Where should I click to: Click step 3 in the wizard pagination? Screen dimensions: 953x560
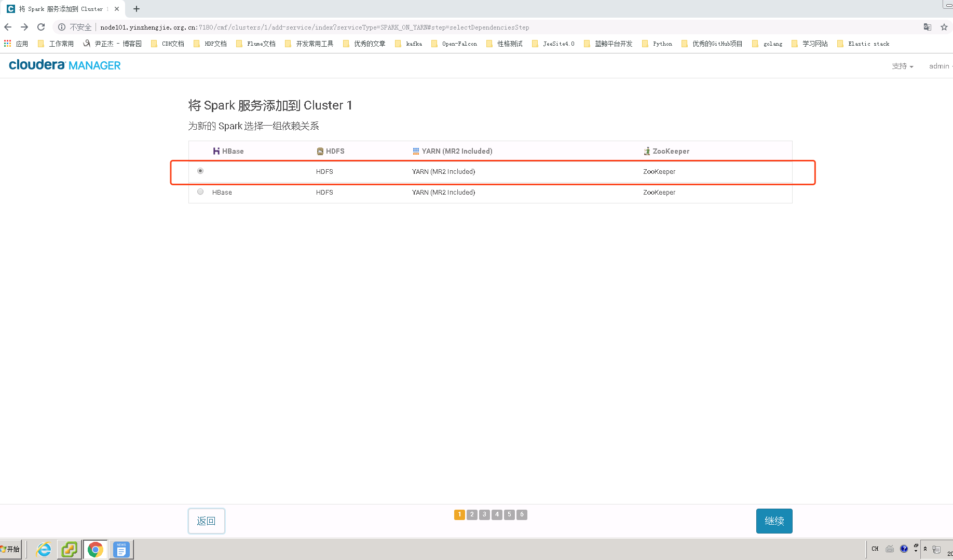pyautogui.click(x=484, y=514)
